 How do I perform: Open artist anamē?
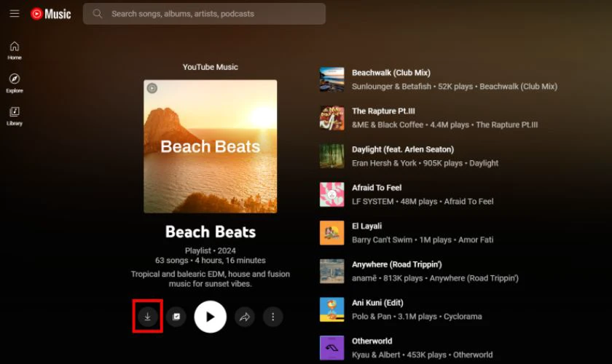(x=364, y=278)
